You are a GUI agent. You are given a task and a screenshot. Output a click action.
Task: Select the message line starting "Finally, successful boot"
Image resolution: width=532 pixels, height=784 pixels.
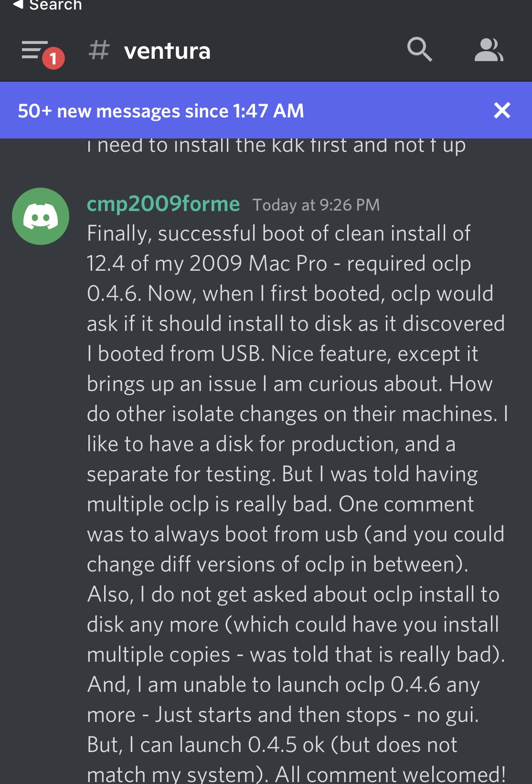(x=278, y=233)
